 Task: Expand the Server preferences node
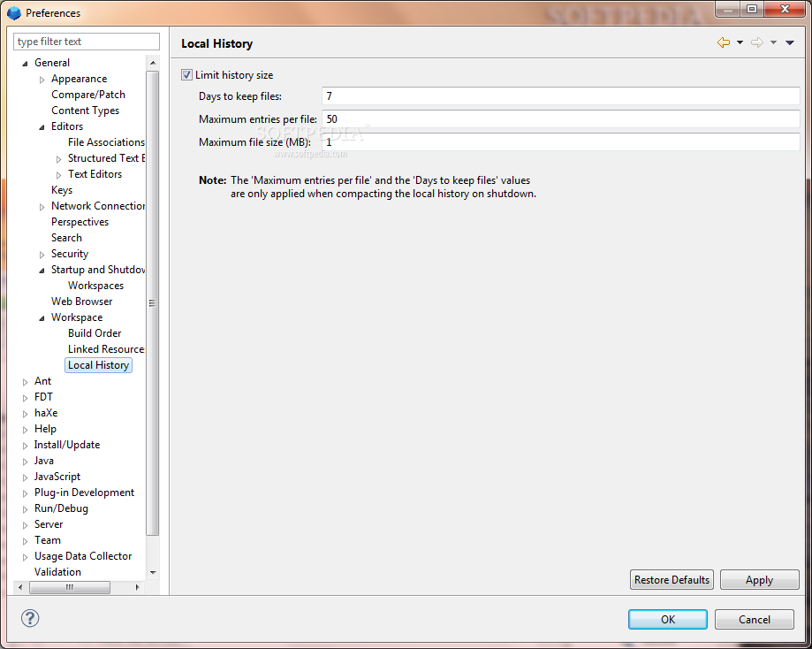[25, 525]
